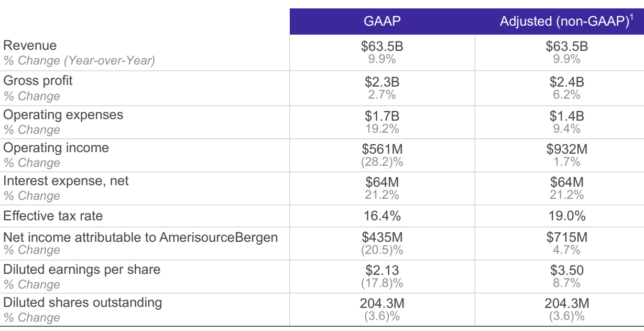Click the $2.3B GAAP gross profit value
The height and width of the screenshot is (331, 644).
pos(382,82)
